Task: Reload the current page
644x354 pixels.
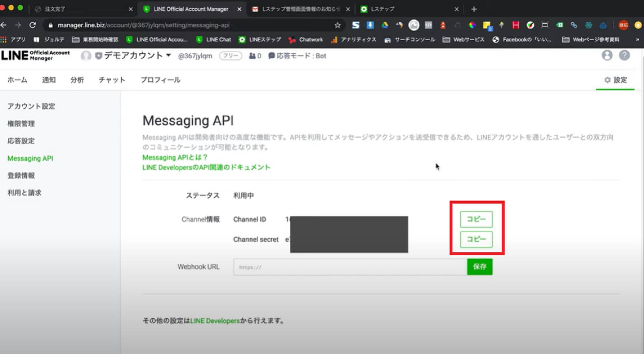Action: (33, 25)
